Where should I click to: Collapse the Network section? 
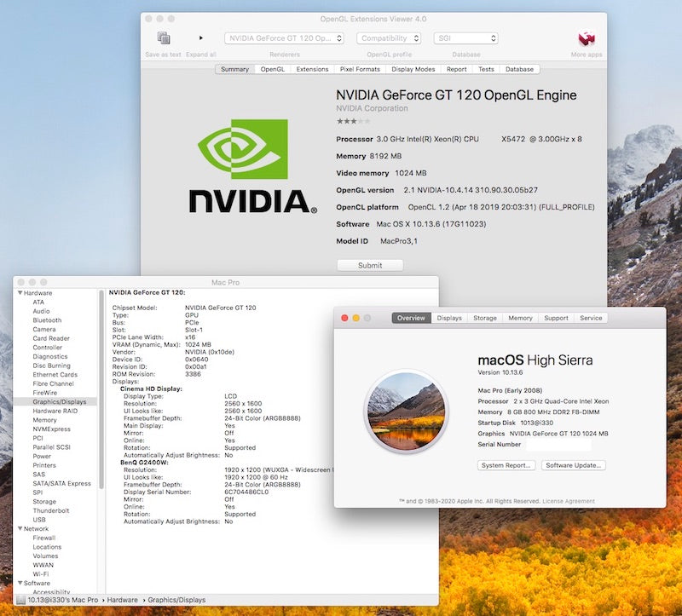20,529
